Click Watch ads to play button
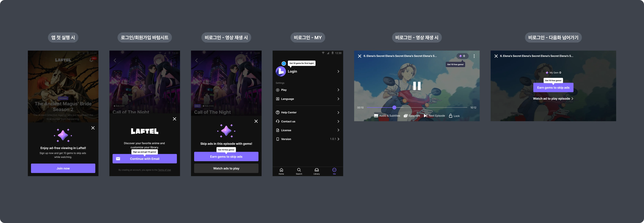This screenshot has width=644, height=223. pyautogui.click(x=226, y=168)
